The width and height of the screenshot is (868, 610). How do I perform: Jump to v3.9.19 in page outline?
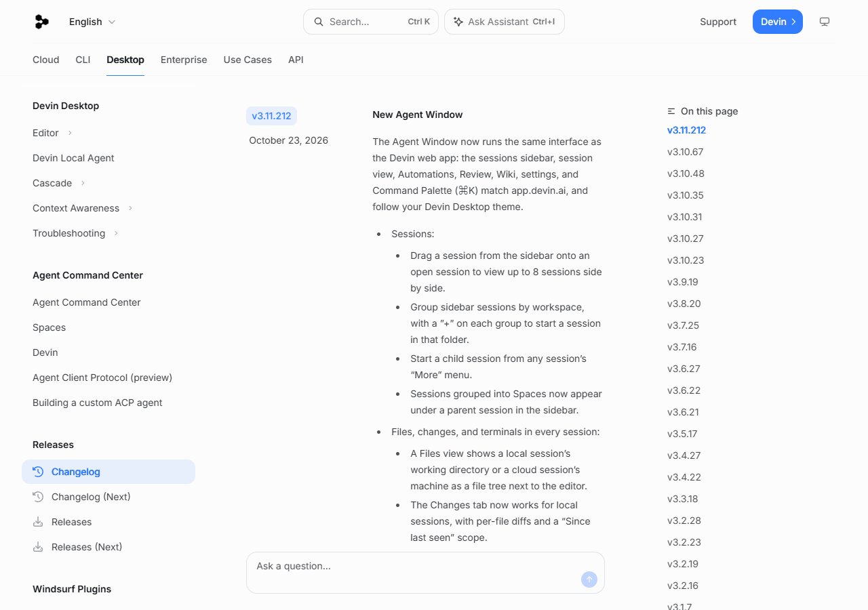683,282
